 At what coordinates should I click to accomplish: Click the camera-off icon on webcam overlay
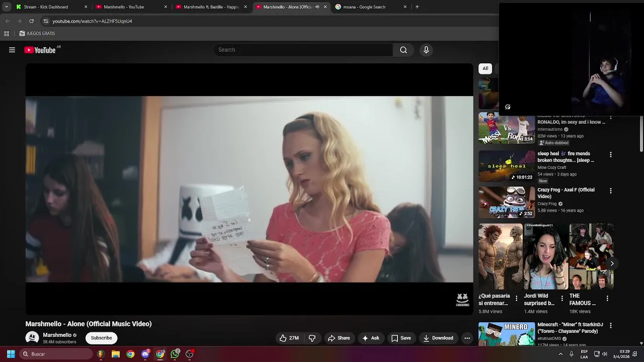pyautogui.click(x=508, y=107)
